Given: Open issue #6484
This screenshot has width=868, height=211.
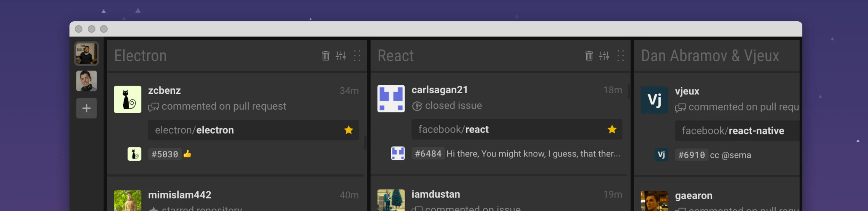Looking at the screenshot, I should [428, 153].
